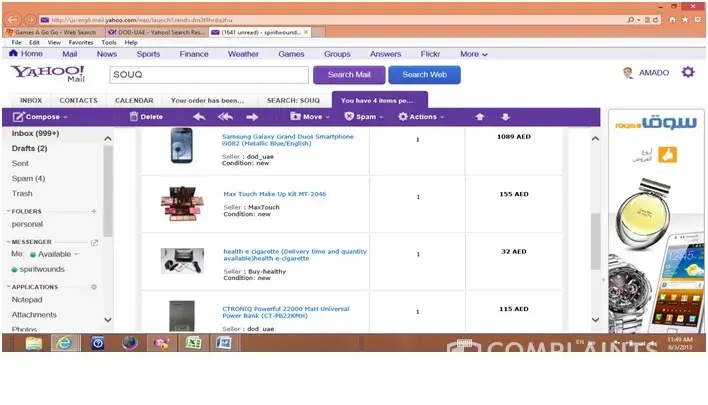Switch to the CONTACTS tab
This screenshot has width=708, height=405.
[x=78, y=100]
